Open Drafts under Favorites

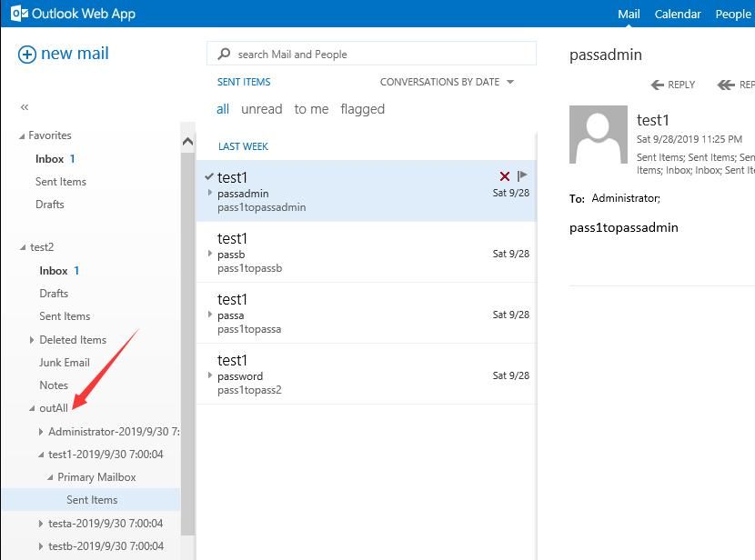pos(50,205)
